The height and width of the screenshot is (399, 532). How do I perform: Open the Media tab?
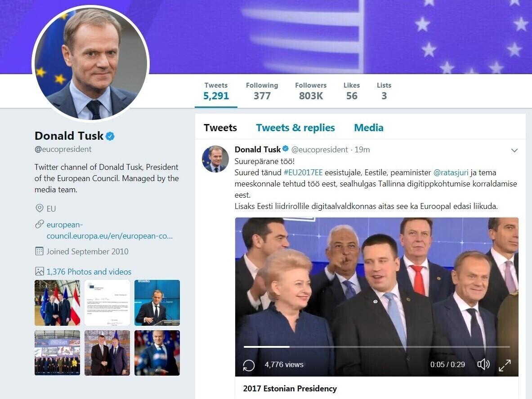coord(368,128)
